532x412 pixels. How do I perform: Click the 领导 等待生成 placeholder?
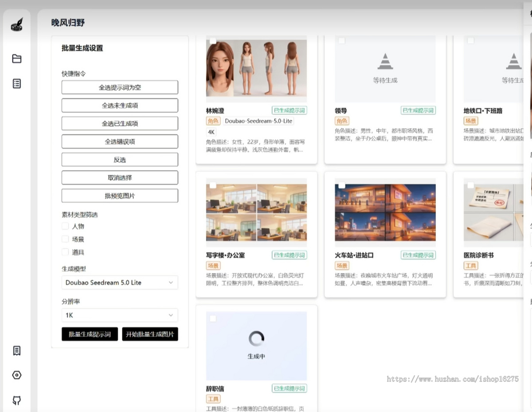(385, 69)
